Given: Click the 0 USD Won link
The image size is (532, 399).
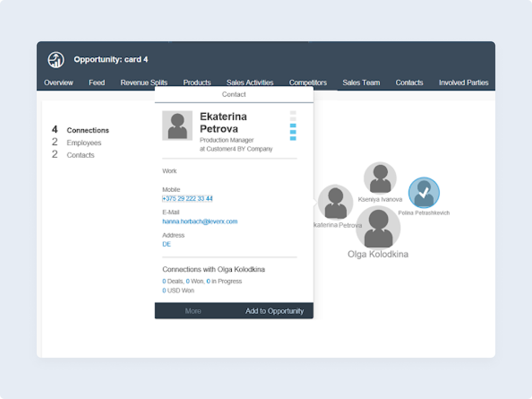Looking at the screenshot, I should [x=178, y=290].
